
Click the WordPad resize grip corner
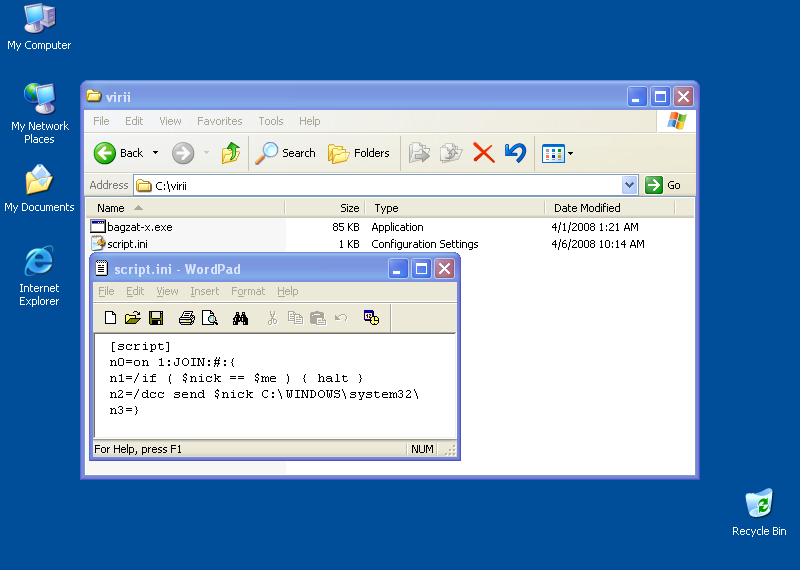[x=450, y=450]
